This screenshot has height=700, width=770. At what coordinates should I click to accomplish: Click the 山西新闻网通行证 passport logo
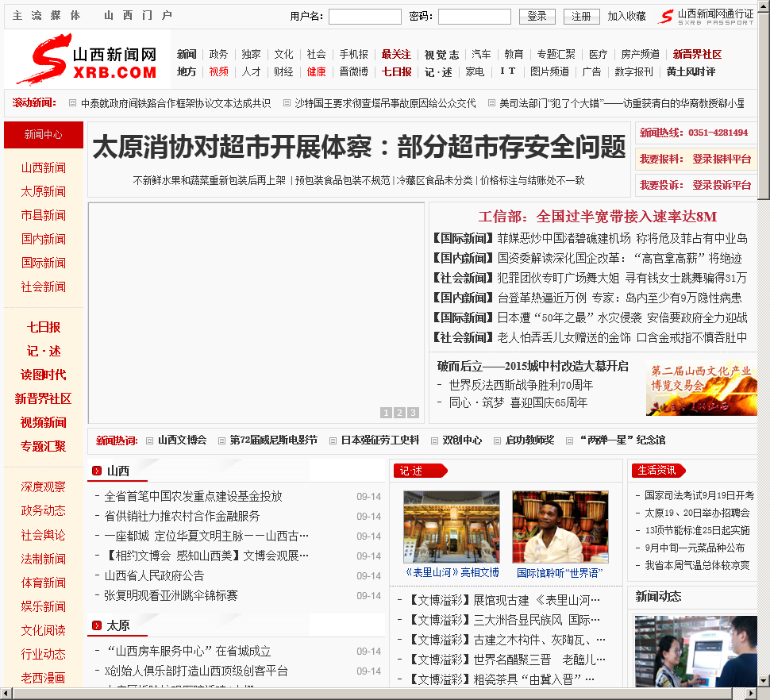(x=706, y=16)
